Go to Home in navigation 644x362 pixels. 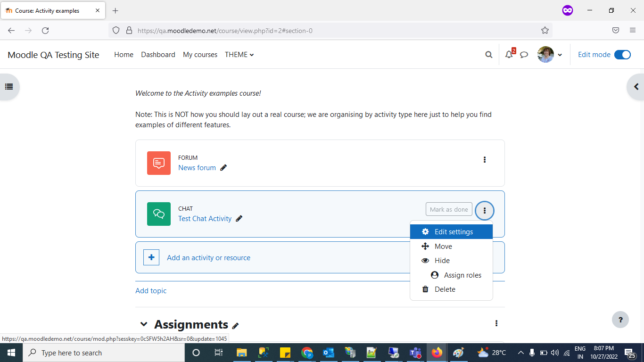124,55
